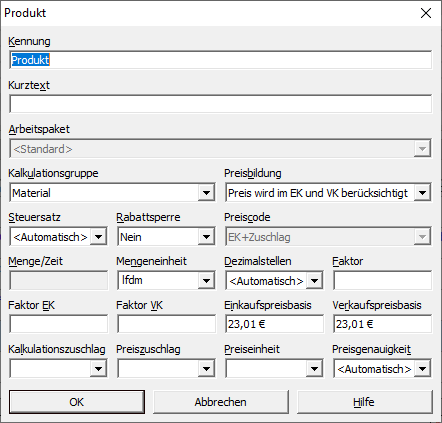Screen dimensions: 442x423
Task: Confirm the dialog with OK
Action: click(77, 402)
